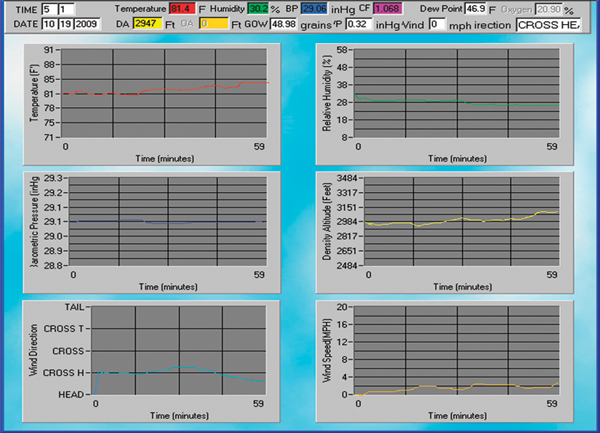Click the 59 mark under Temperature chart
The image size is (600, 433).
tap(259, 147)
